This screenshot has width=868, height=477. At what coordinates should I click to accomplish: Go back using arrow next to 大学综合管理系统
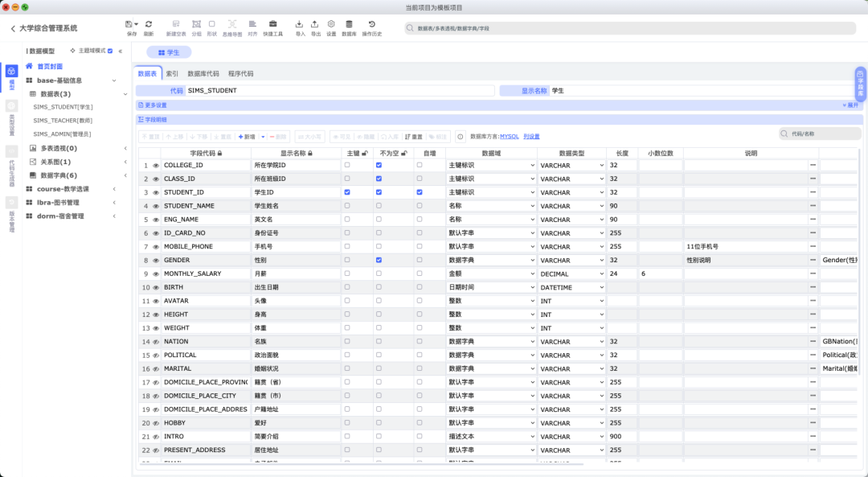click(13, 28)
